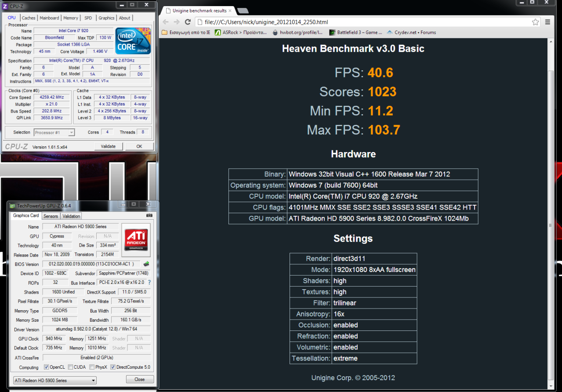Image resolution: width=562 pixels, height=392 pixels.
Task: Go forward in Chrome
Action: (177, 22)
